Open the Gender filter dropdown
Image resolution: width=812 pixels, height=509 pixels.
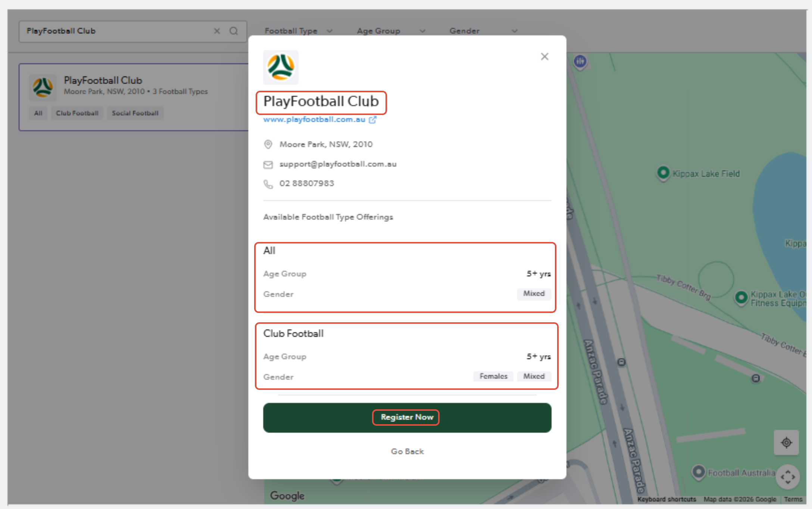tap(483, 31)
